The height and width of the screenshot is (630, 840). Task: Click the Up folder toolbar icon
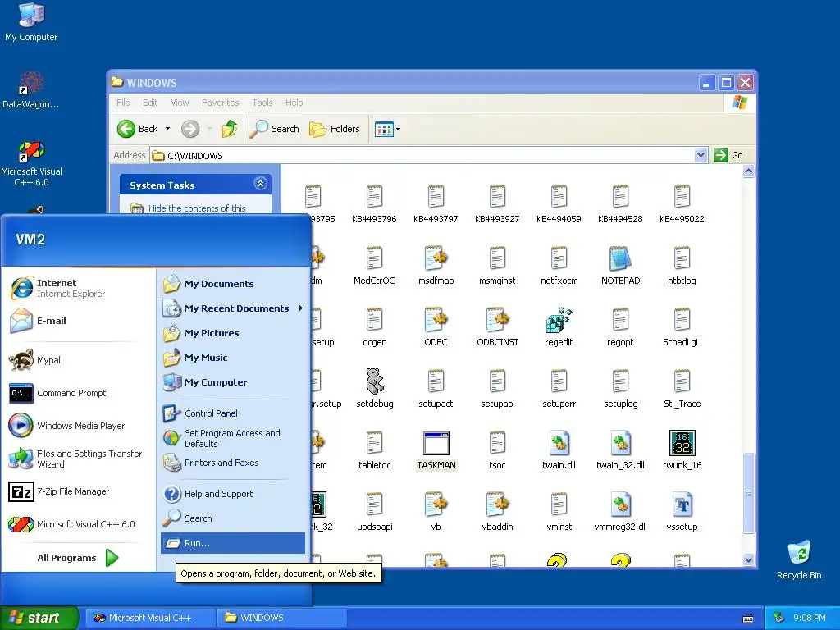[230, 129]
